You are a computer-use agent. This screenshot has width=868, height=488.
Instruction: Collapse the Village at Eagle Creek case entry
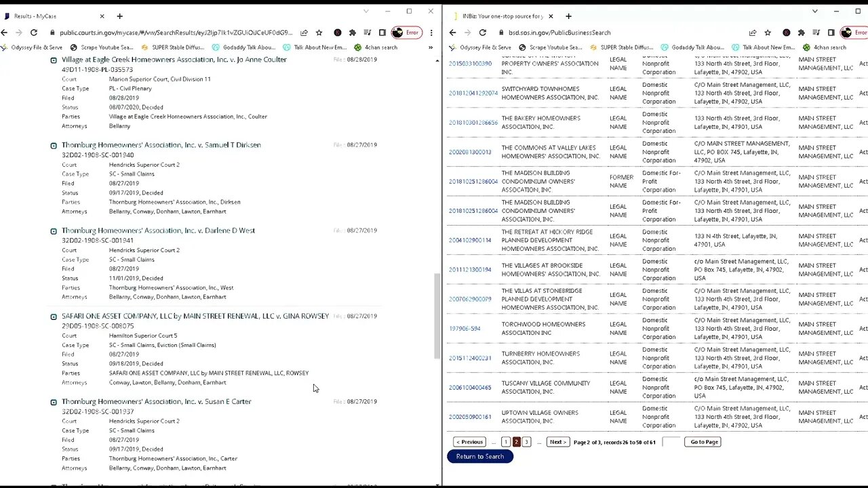click(x=54, y=60)
